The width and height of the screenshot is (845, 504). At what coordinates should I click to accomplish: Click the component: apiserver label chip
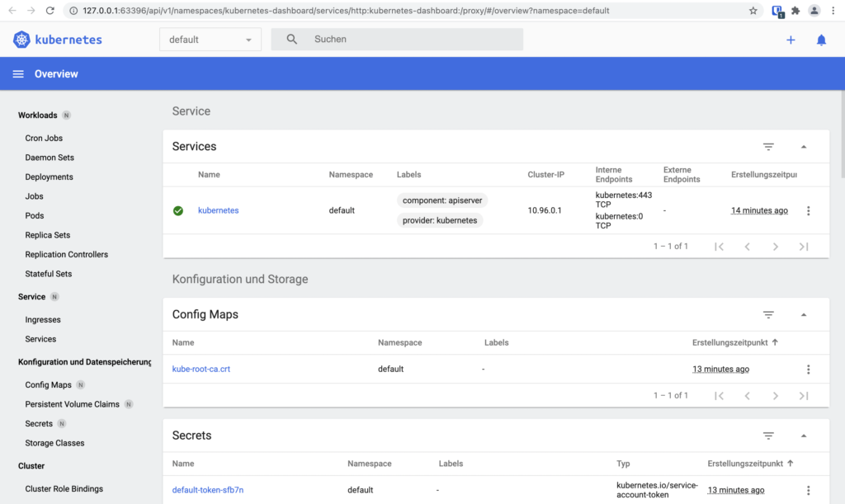click(442, 200)
